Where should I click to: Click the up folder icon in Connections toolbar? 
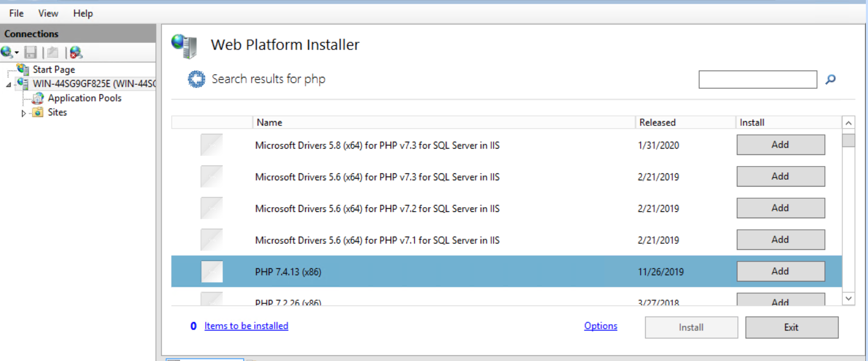tap(53, 52)
